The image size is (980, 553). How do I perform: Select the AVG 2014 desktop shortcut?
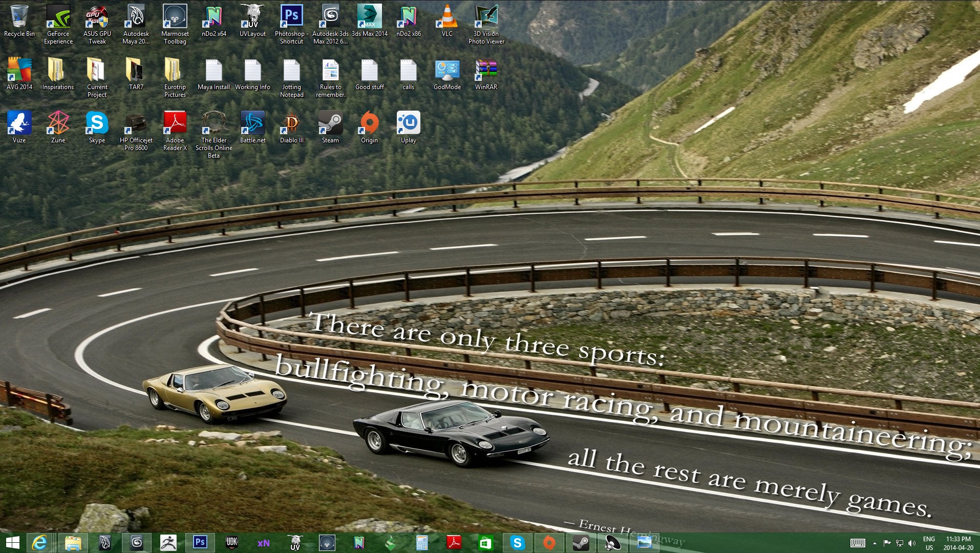(19, 74)
